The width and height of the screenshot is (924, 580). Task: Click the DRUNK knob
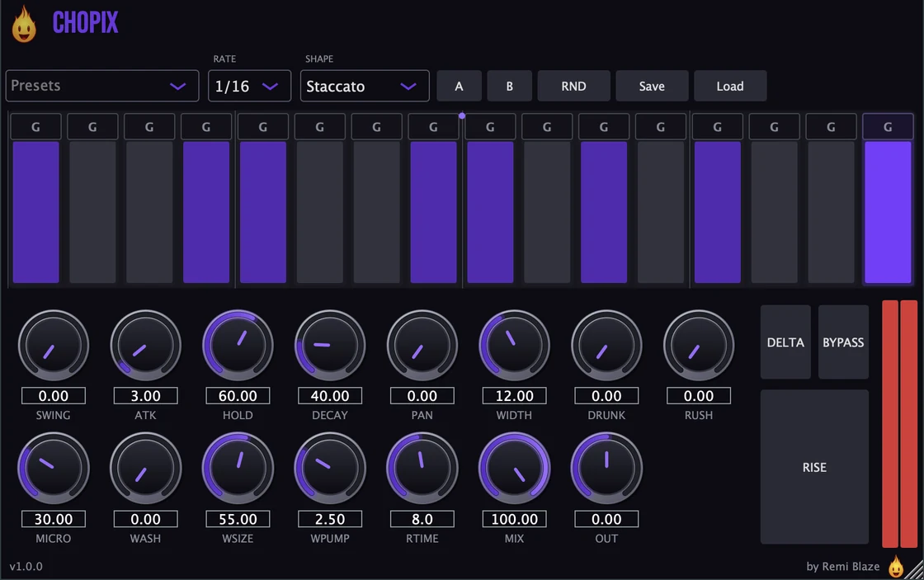click(606, 346)
